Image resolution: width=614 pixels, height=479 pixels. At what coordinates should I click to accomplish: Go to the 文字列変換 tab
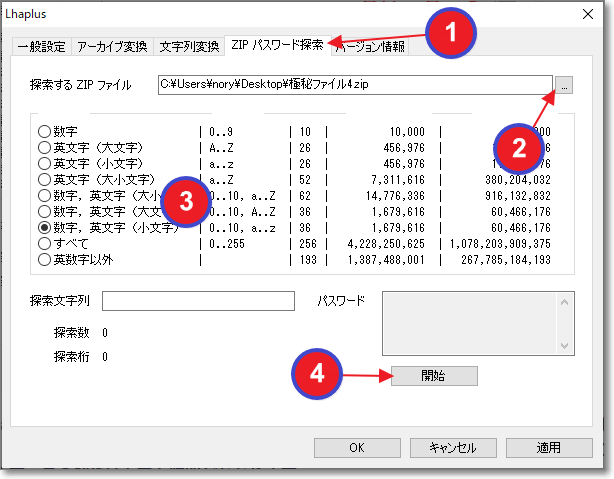click(x=189, y=47)
